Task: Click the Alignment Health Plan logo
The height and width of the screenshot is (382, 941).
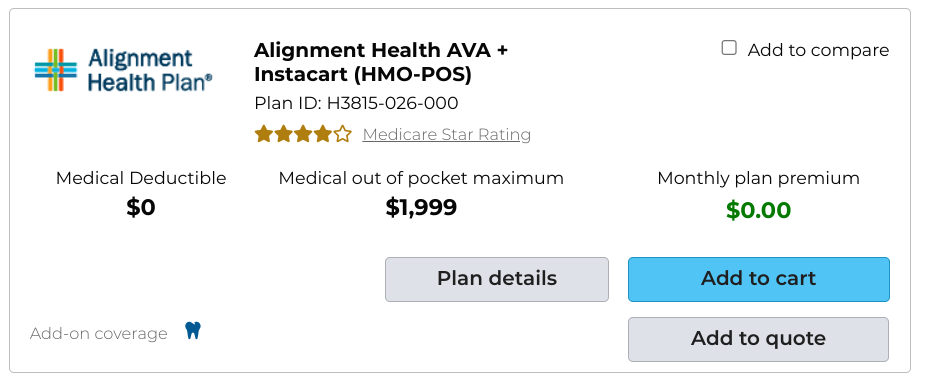Action: (x=123, y=70)
